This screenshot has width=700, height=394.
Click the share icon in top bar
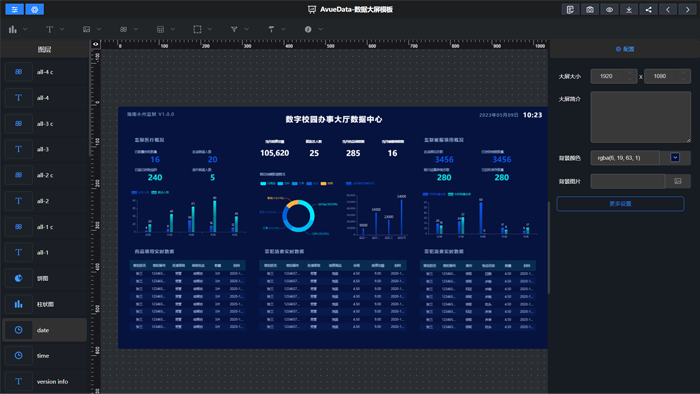pos(649,9)
